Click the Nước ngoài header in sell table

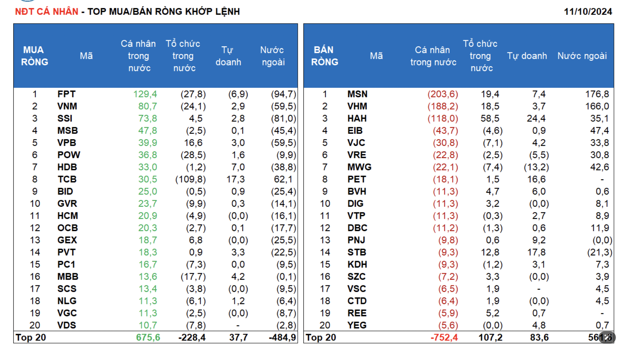(582, 56)
